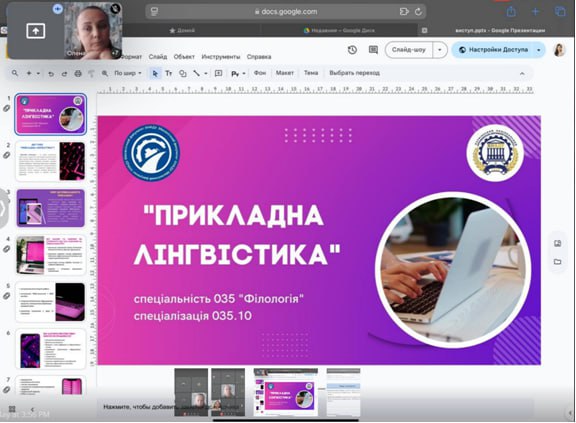The width and height of the screenshot is (576, 423).
Task: Click the print icon in toolbar
Action: point(78,73)
